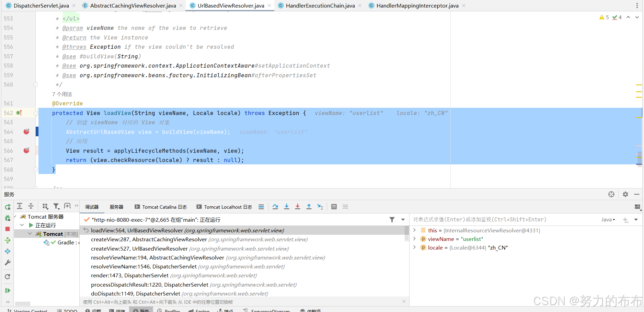Image resolution: width=644 pixels, height=312 pixels.
Task: Click the 7 个用法 usages hint
Action: 62,94
